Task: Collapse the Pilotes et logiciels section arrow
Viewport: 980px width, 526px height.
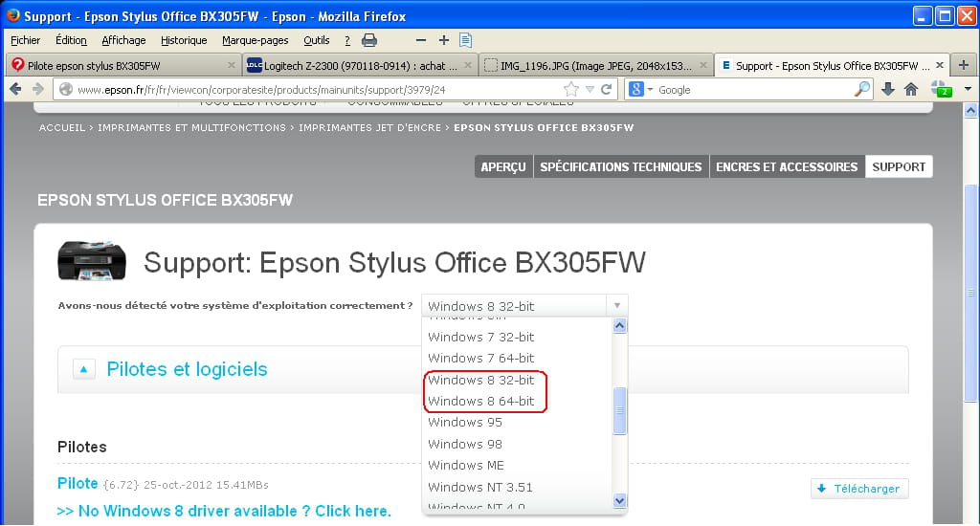Action: pyautogui.click(x=84, y=369)
